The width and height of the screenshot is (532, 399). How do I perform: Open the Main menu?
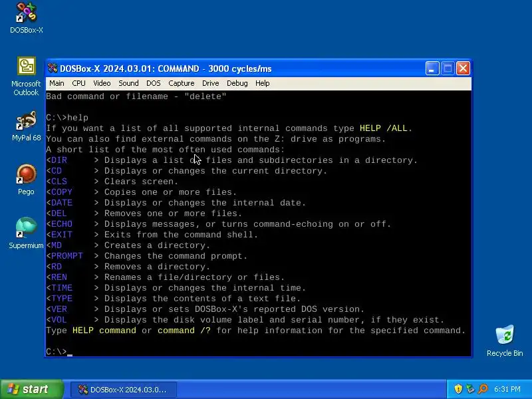[57, 83]
